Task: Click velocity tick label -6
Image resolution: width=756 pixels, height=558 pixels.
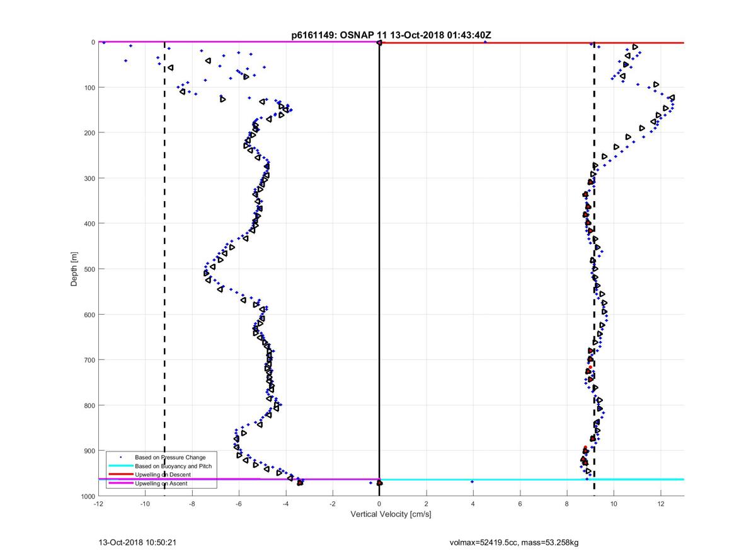Action: click(239, 503)
